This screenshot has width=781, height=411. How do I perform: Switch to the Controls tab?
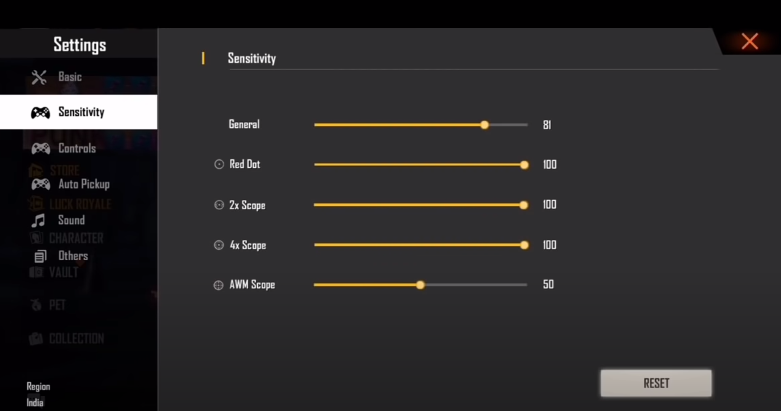[79, 148]
